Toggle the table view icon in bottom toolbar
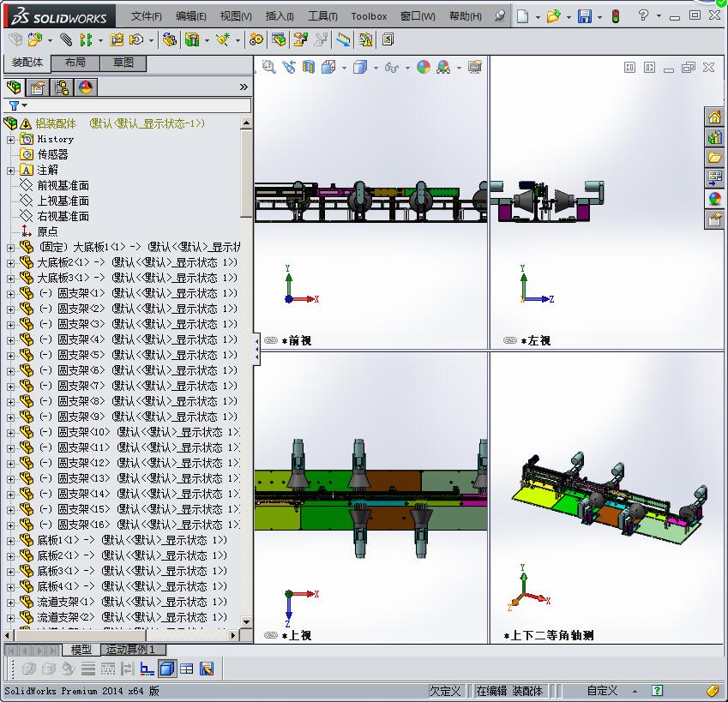Image resolution: width=728 pixels, height=702 pixels. (187, 669)
